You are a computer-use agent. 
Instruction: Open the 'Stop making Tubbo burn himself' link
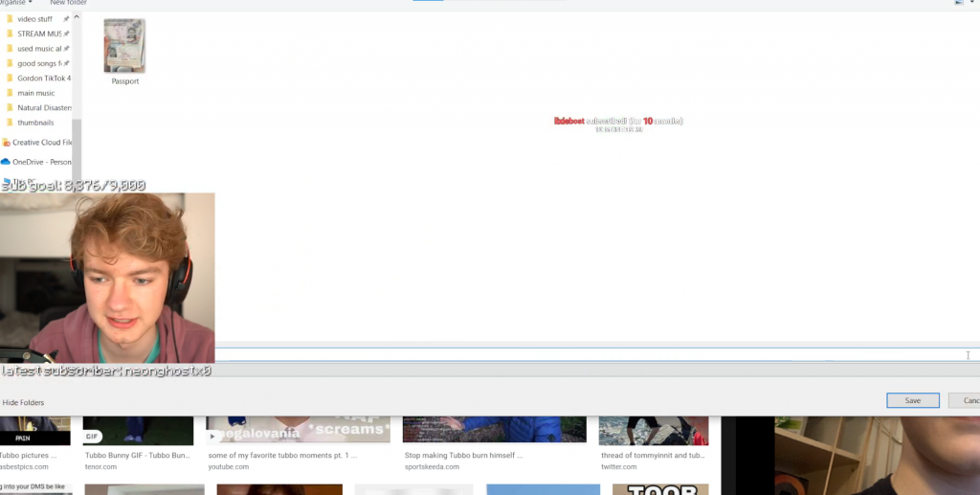463,456
